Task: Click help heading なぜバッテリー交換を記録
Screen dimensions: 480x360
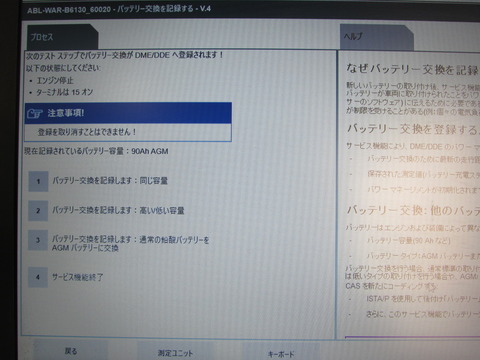Action: point(413,69)
